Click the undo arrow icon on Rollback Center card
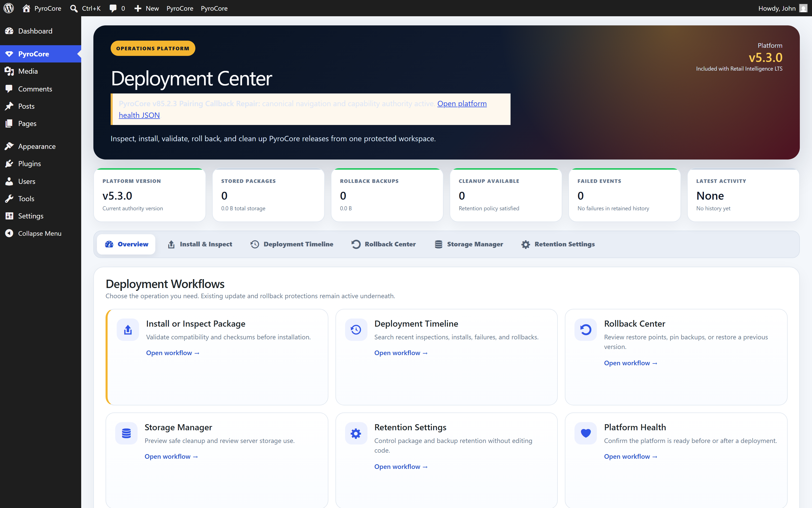812x508 pixels. (585, 330)
